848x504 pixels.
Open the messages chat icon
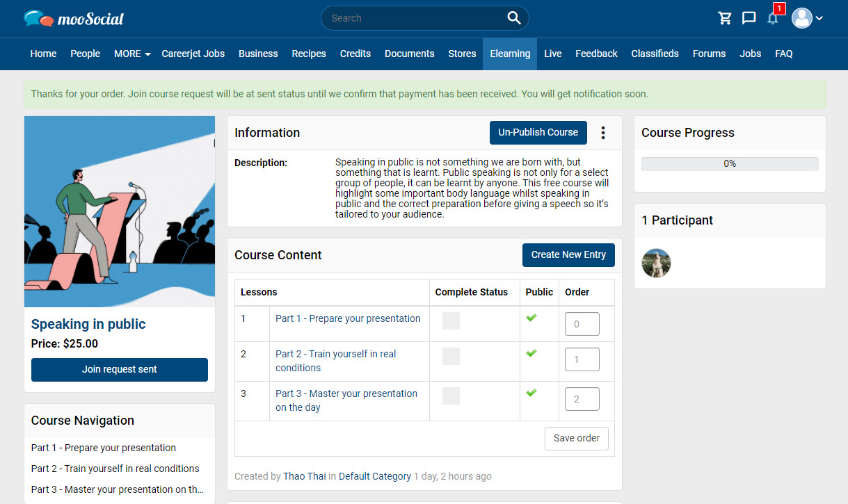[x=749, y=18]
